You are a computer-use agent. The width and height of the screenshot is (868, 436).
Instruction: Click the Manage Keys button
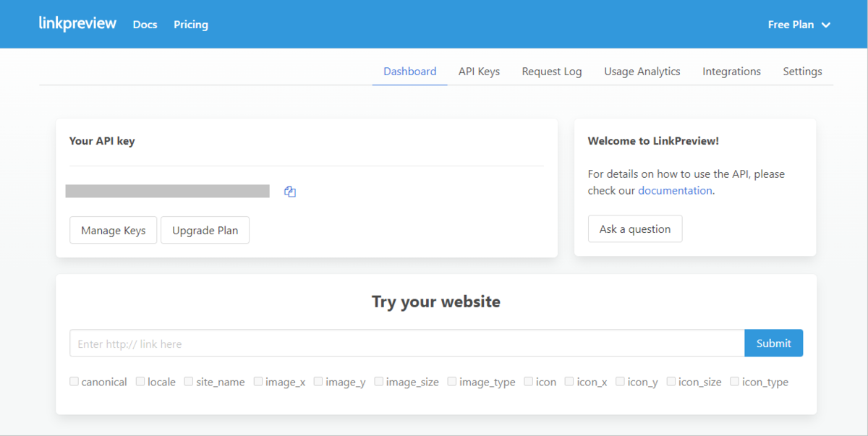tap(114, 230)
